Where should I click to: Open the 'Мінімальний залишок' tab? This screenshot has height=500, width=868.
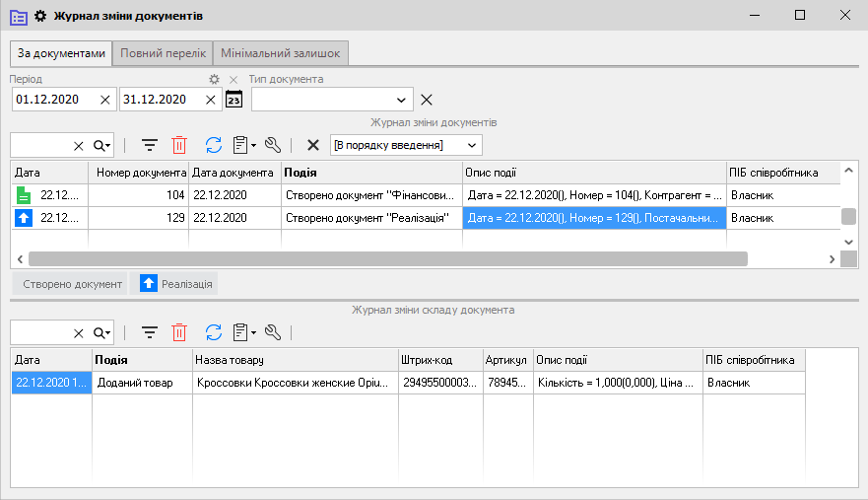click(x=281, y=53)
